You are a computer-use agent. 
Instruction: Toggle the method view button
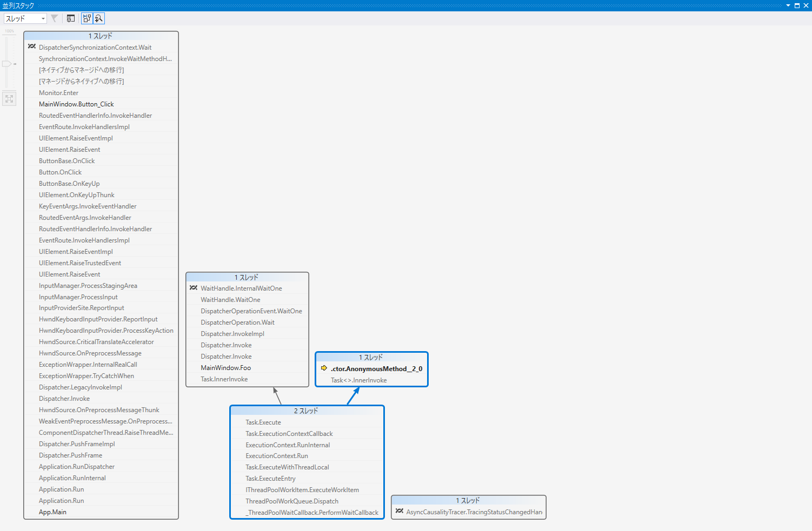click(71, 18)
